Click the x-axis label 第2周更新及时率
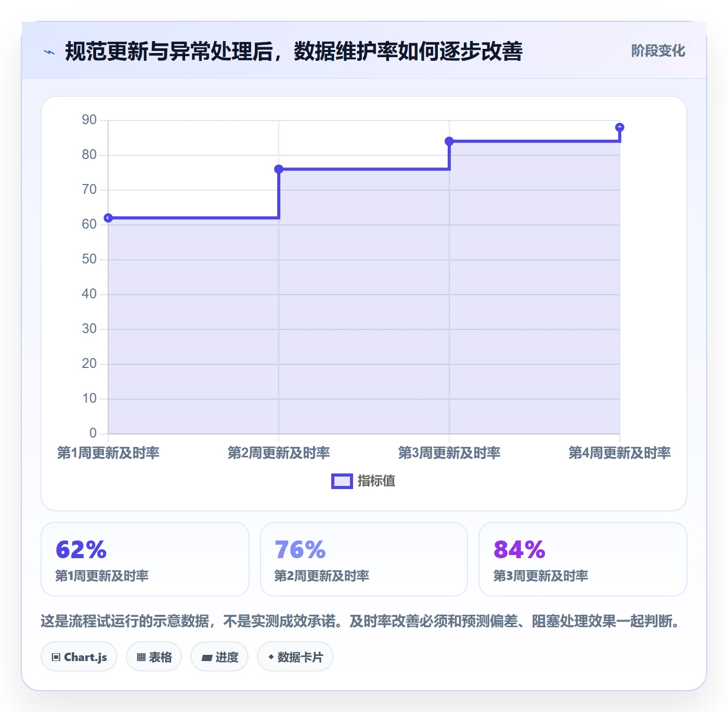The image size is (728, 712). [x=279, y=453]
